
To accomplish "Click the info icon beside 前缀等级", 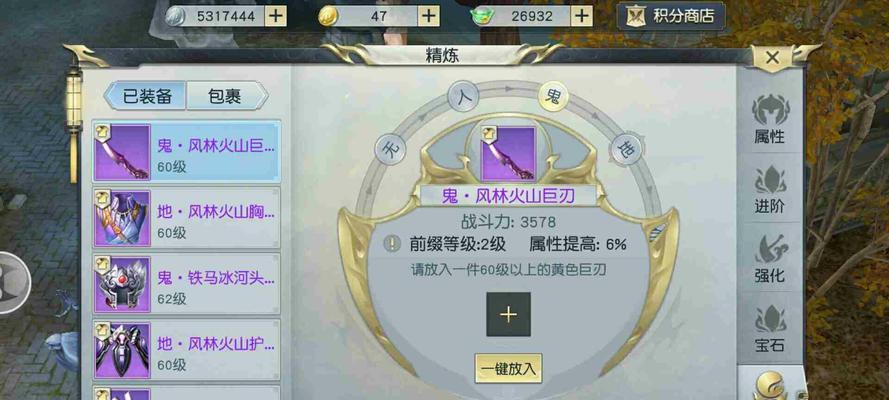I will 392,244.
